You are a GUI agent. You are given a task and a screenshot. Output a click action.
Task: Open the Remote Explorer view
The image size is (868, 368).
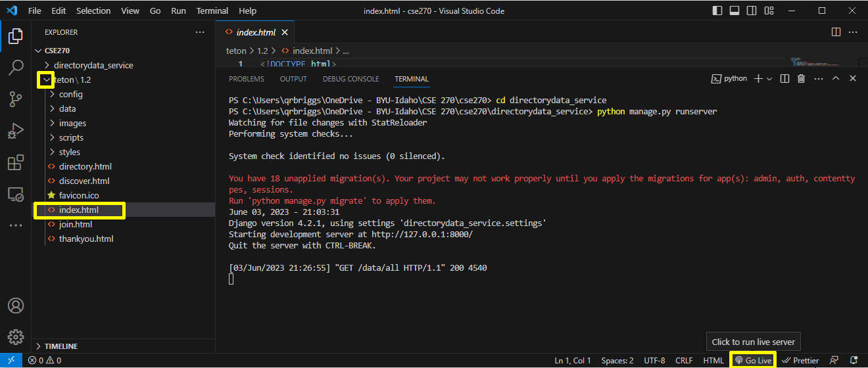16,195
